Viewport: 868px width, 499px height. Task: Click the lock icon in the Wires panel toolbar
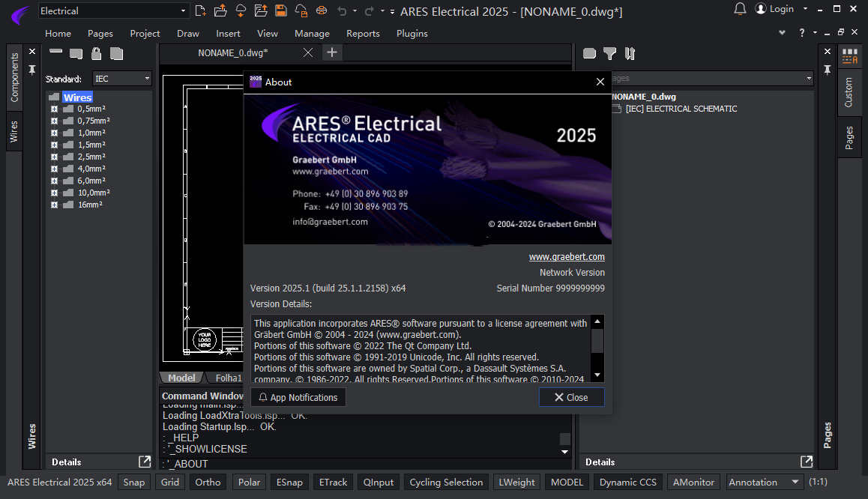pos(97,54)
